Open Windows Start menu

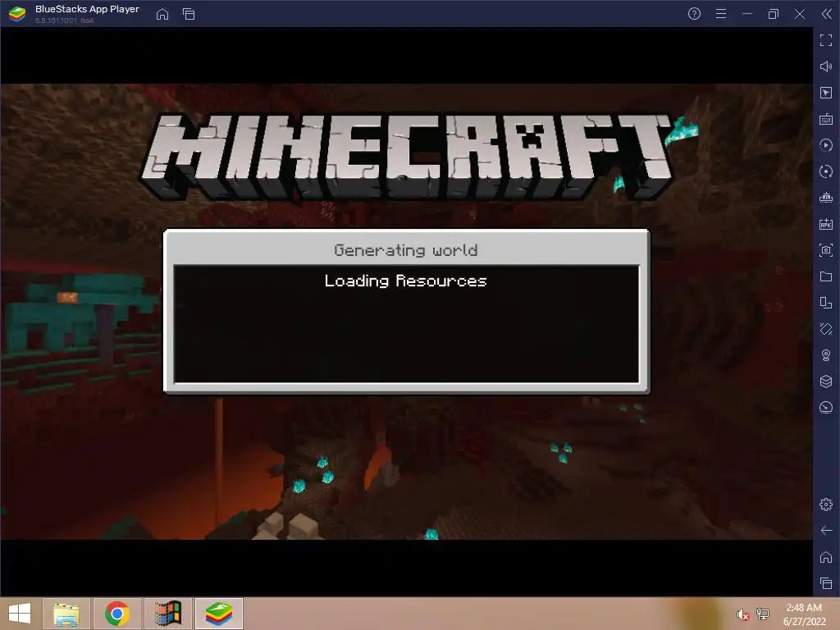coord(20,614)
